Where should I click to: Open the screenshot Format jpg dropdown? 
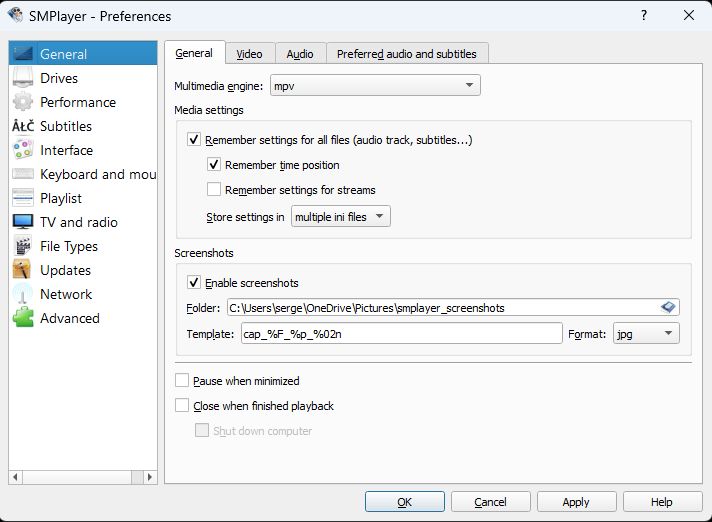[646, 334]
